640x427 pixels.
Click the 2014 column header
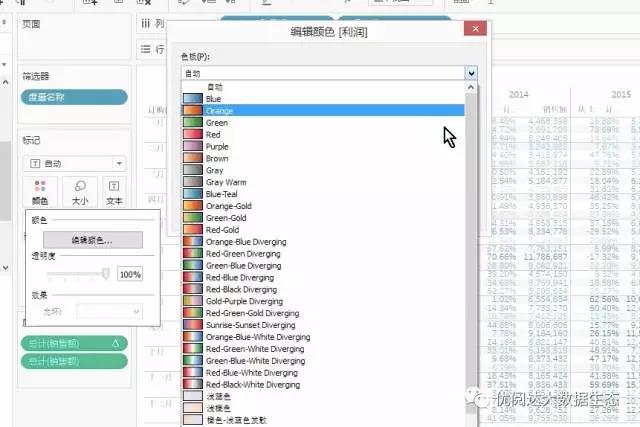pyautogui.click(x=518, y=95)
